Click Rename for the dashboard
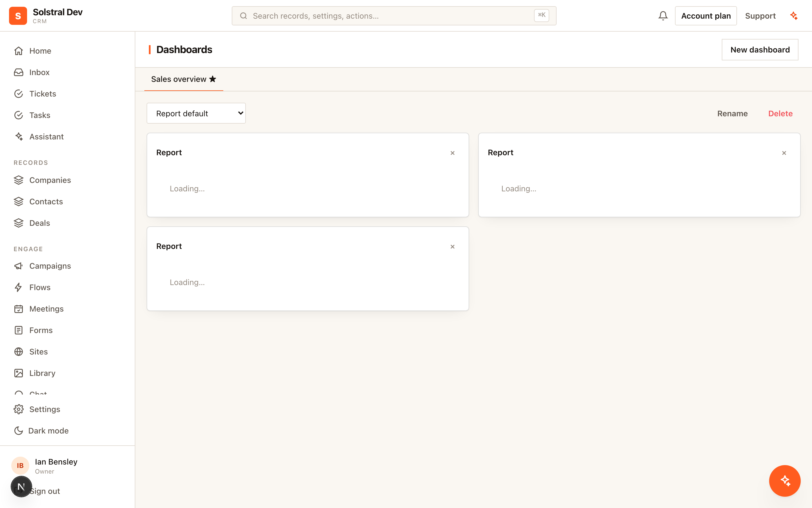 [732, 113]
